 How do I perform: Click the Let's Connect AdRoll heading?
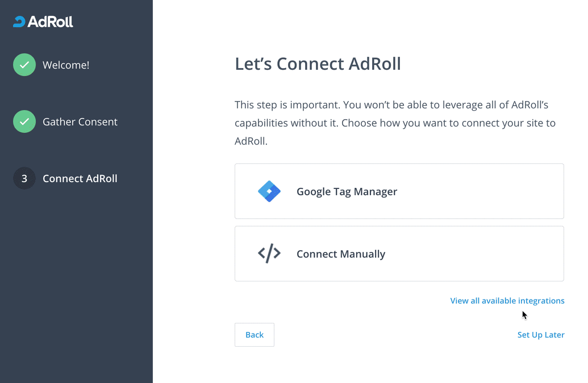318,64
